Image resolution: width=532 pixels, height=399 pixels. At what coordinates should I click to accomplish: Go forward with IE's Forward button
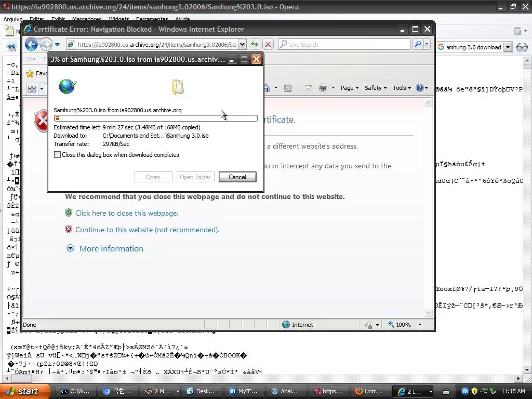(x=46, y=45)
